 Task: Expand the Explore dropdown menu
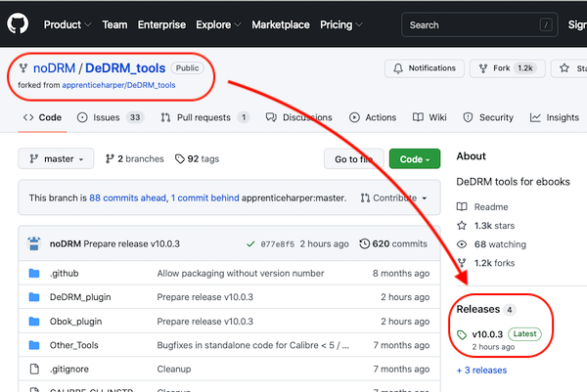click(x=218, y=24)
